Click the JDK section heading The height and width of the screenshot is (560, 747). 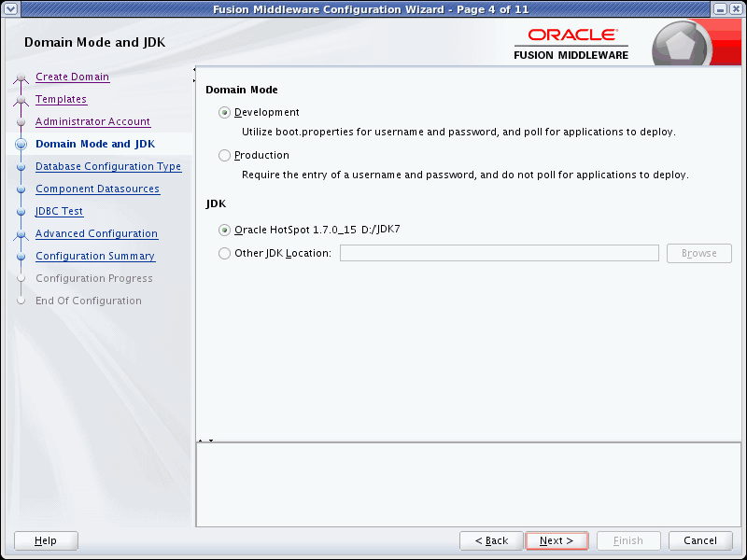click(x=216, y=203)
